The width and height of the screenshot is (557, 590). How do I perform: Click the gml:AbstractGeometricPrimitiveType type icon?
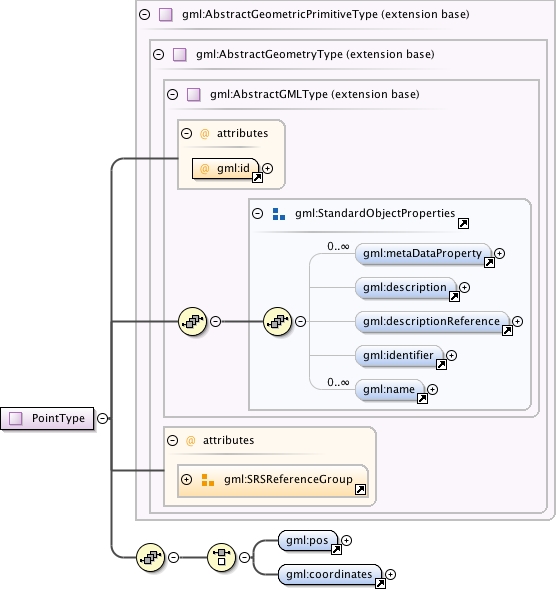[x=166, y=15]
